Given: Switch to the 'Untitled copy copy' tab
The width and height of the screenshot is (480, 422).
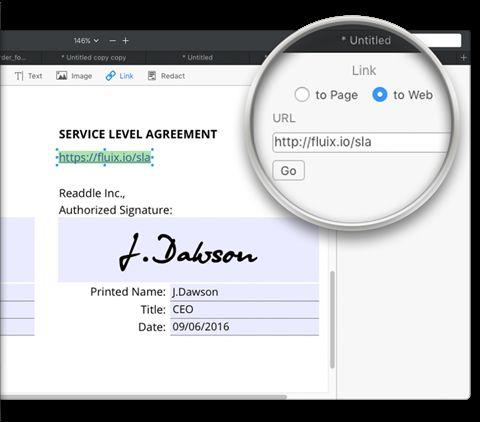Looking at the screenshot, I should coord(93,57).
